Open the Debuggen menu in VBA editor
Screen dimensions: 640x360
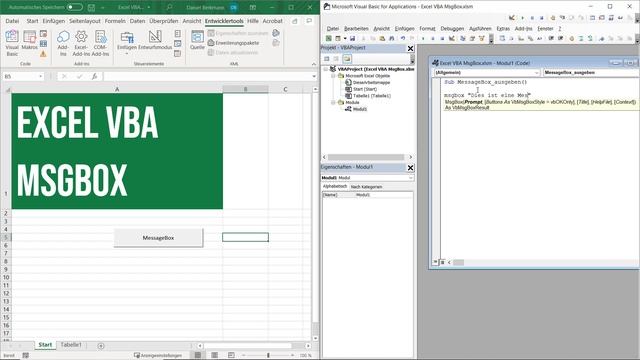[x=452, y=29]
